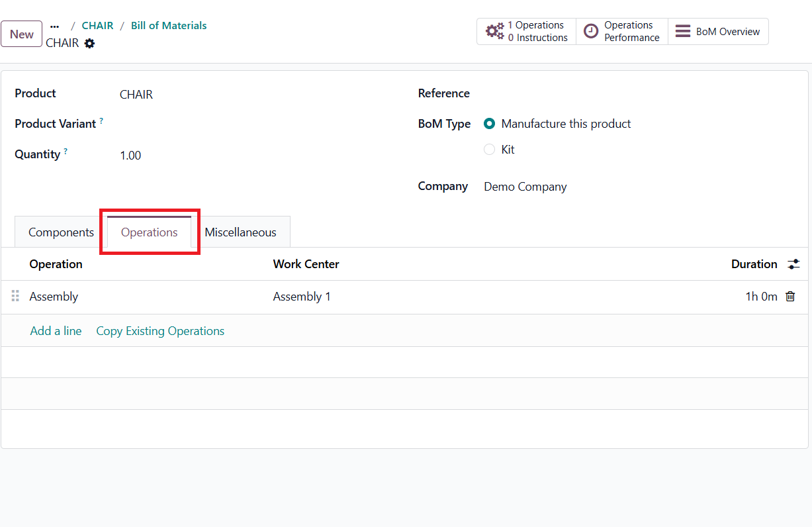
Task: Click the gear icon next to CHAIR title
Action: coord(89,44)
